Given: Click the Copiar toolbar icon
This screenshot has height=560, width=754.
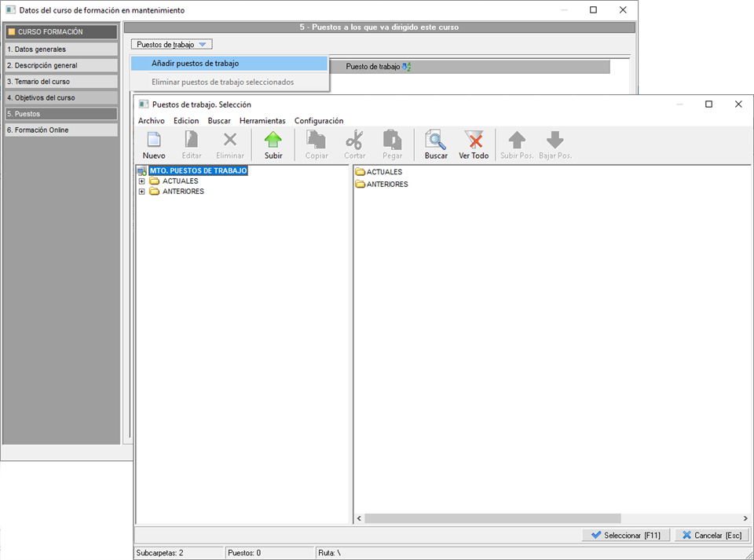Looking at the screenshot, I should [x=317, y=141].
